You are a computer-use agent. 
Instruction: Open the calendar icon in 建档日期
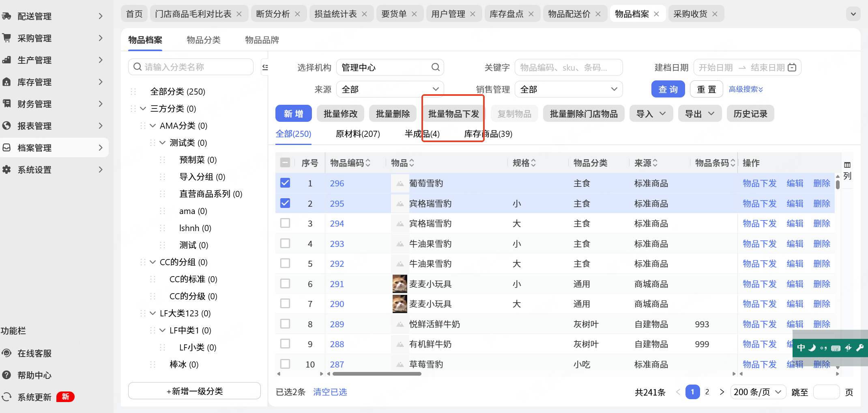click(792, 67)
